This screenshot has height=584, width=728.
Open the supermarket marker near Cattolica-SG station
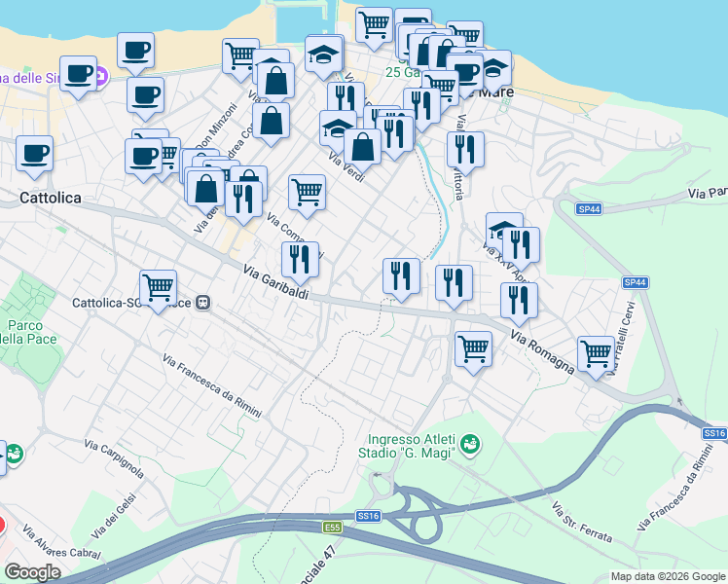point(158,291)
